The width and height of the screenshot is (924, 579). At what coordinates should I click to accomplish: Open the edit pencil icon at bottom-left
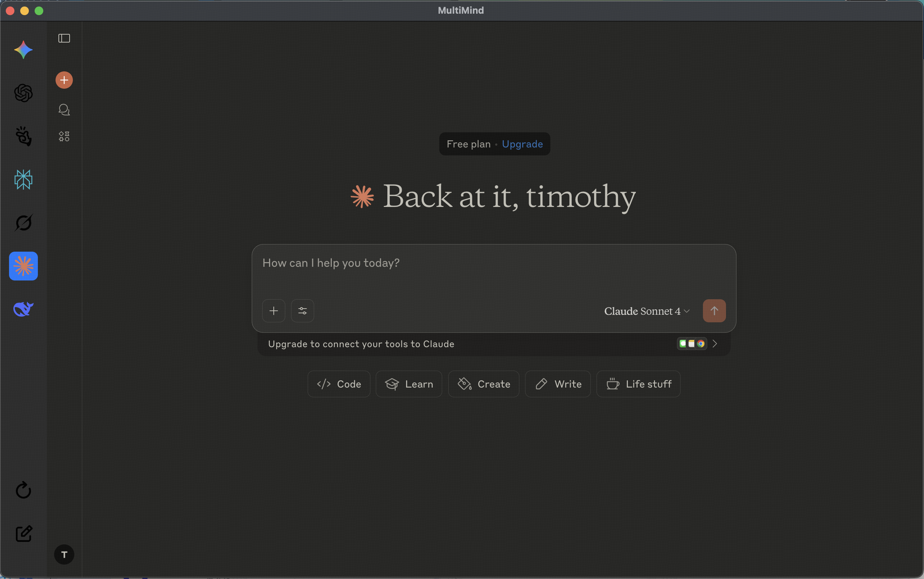23,534
